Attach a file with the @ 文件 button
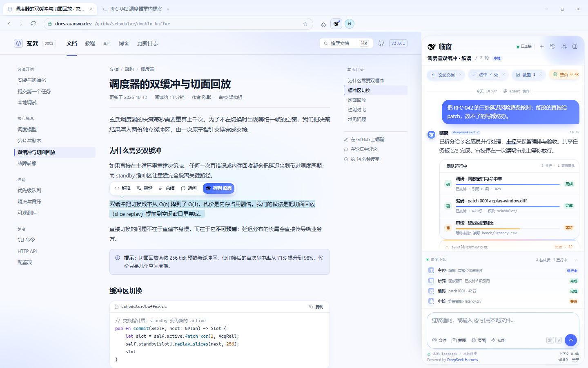Image resolution: width=588 pixels, height=368 pixels. pos(439,340)
